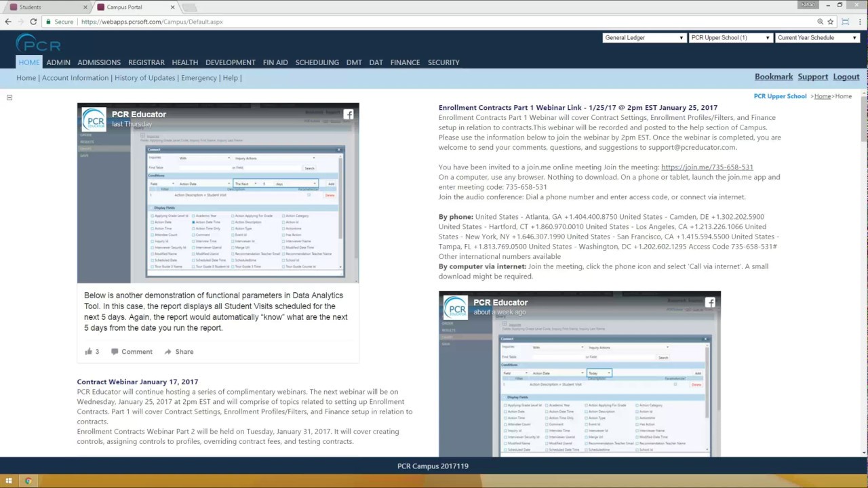Open Current Year Schedule dropdown
The image size is (868, 488).
817,38
